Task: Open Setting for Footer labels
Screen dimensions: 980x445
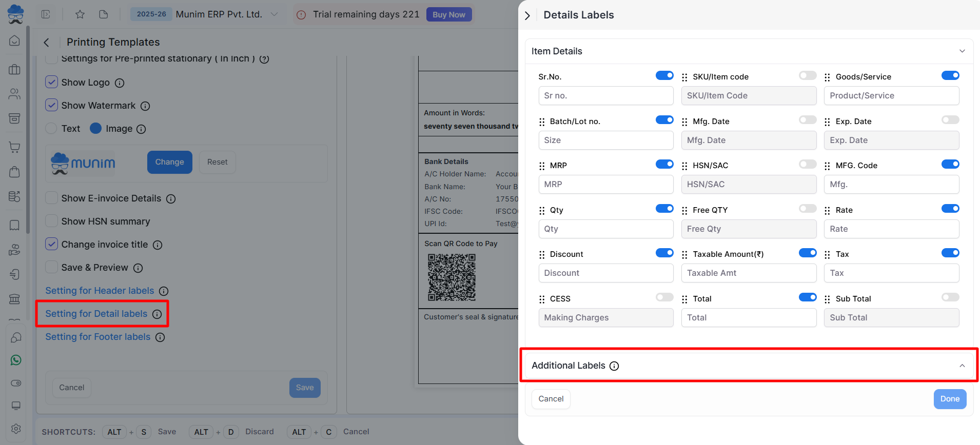Action: [x=98, y=337]
